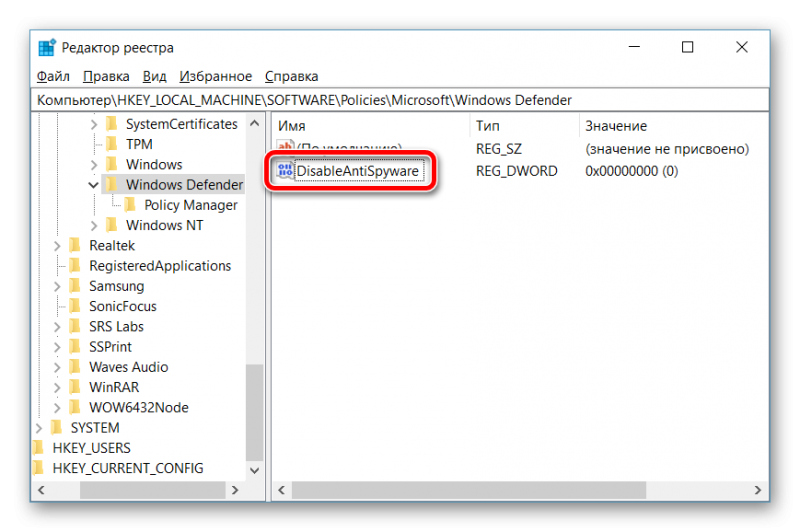
Task: Click the TPM folder icon
Action: 112,144
